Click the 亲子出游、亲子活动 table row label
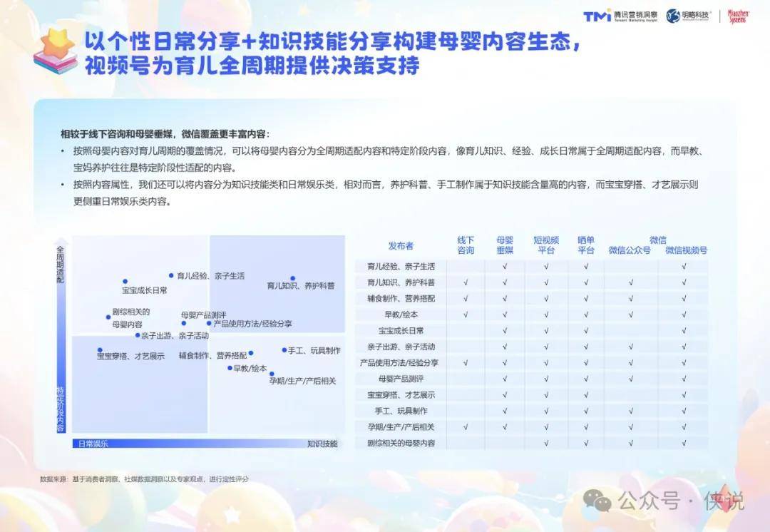Image resolution: width=770 pixels, height=532 pixels. point(401,347)
